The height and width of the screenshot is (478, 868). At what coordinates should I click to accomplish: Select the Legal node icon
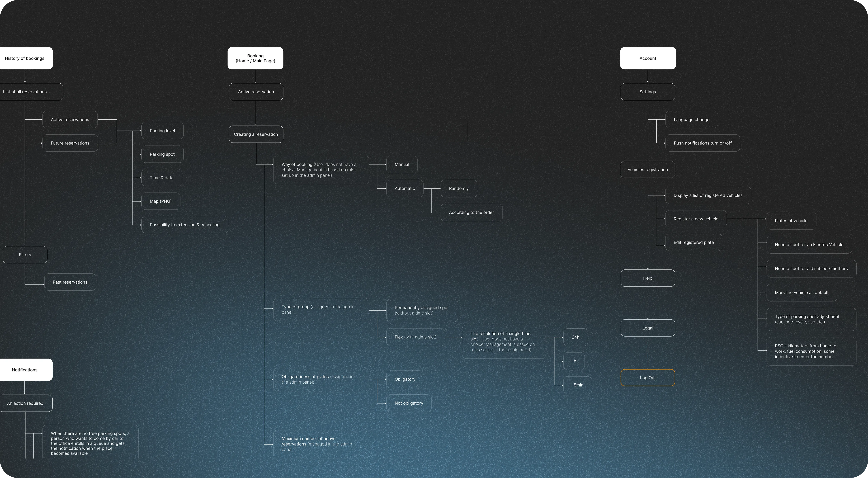click(647, 328)
